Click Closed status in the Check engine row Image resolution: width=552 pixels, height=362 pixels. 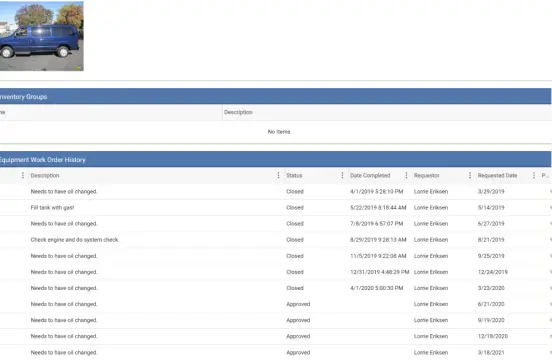(295, 240)
